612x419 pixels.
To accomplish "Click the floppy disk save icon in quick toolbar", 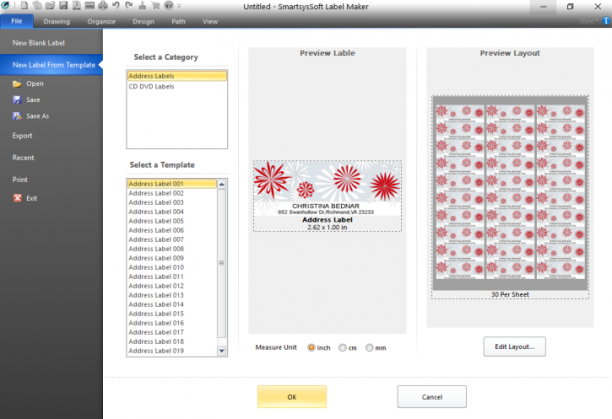I will (63, 5).
